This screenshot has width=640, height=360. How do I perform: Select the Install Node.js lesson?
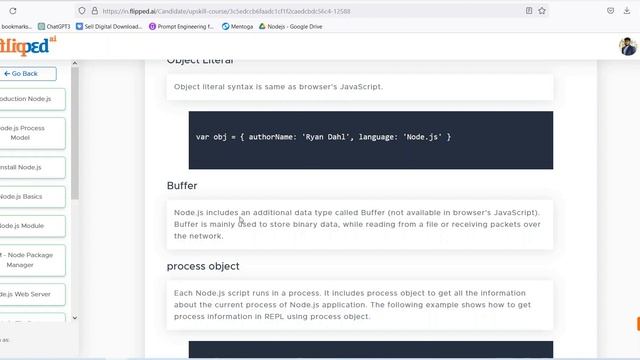(32, 167)
